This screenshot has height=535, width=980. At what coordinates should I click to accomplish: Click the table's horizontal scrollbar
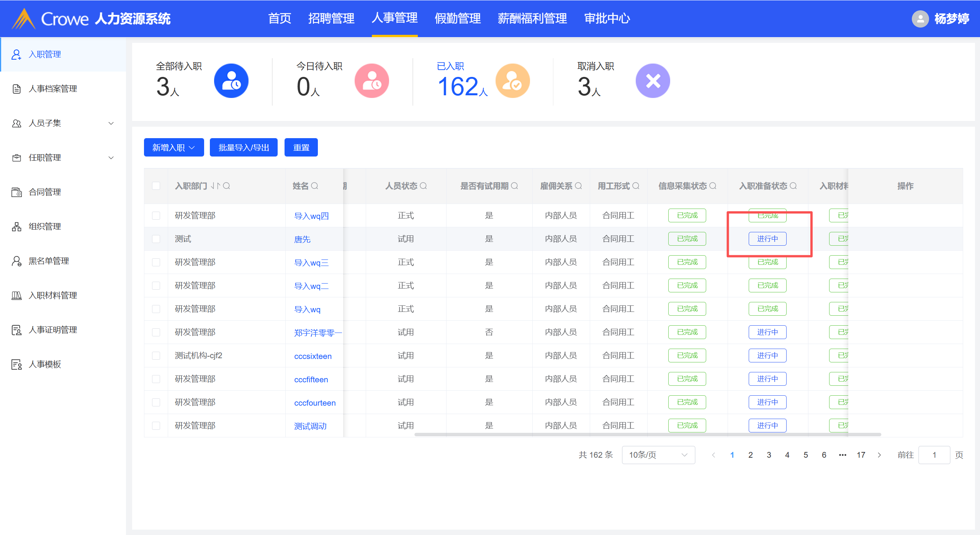647,434
